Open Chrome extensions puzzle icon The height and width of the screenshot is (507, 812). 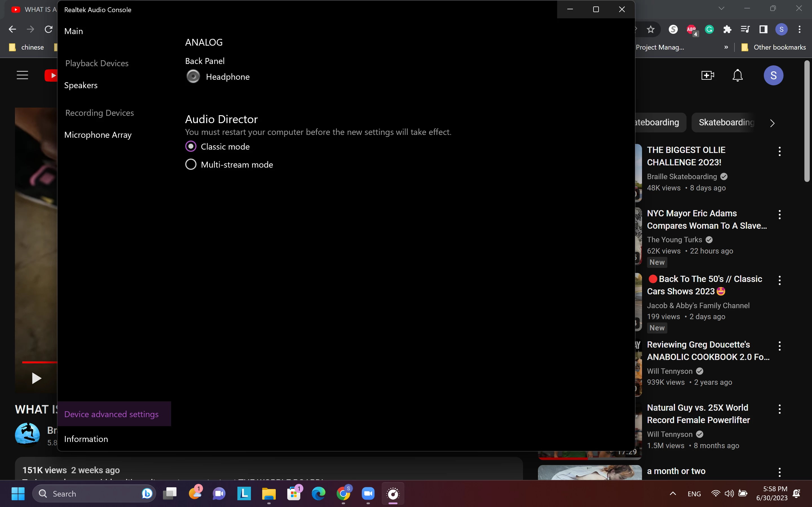[727, 30]
